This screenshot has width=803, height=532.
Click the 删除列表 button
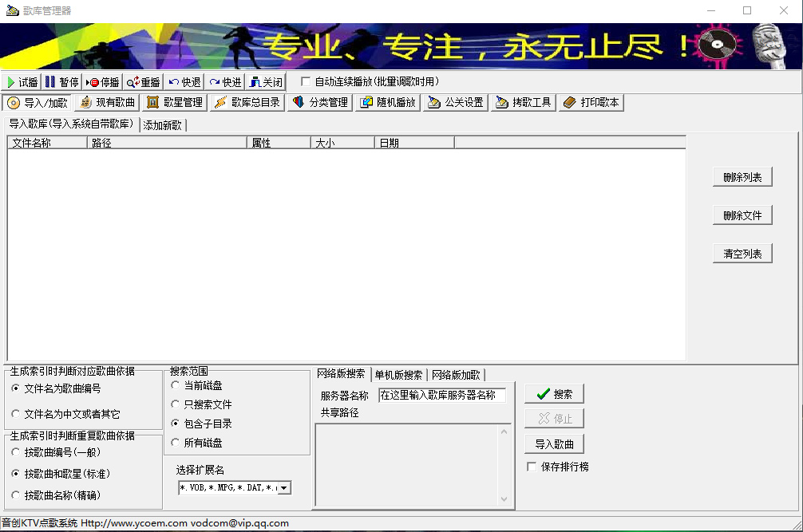pos(742,178)
